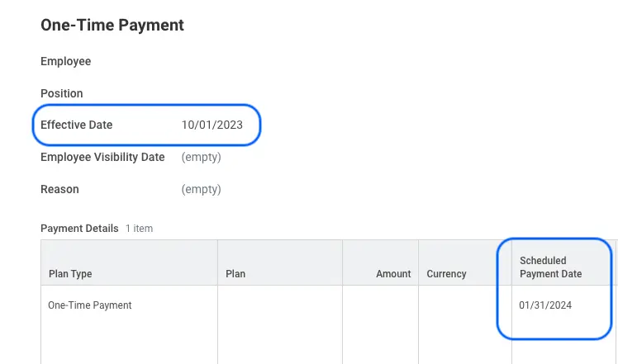This screenshot has height=364, width=618.
Task: Click the Employee Visibility Date label
Action: coord(102,157)
